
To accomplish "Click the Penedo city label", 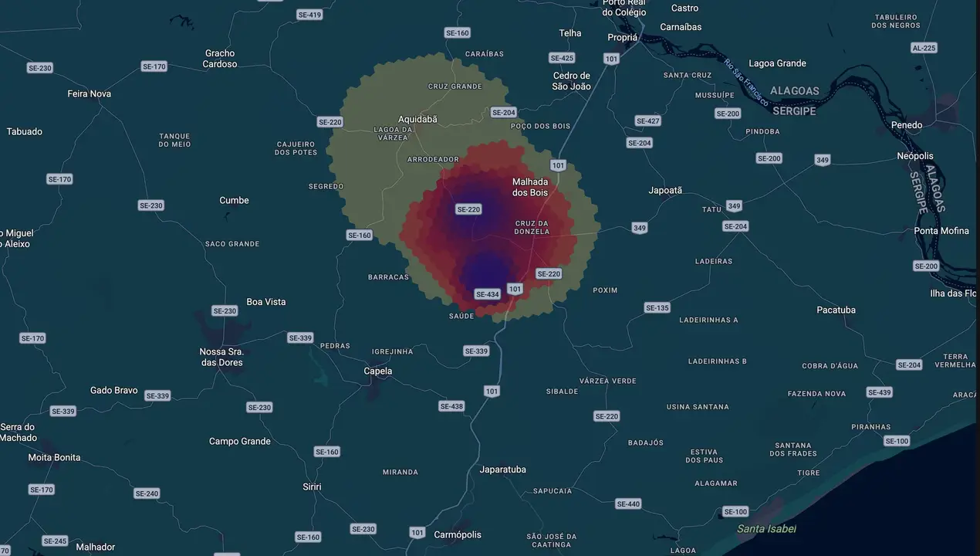I will (x=907, y=125).
